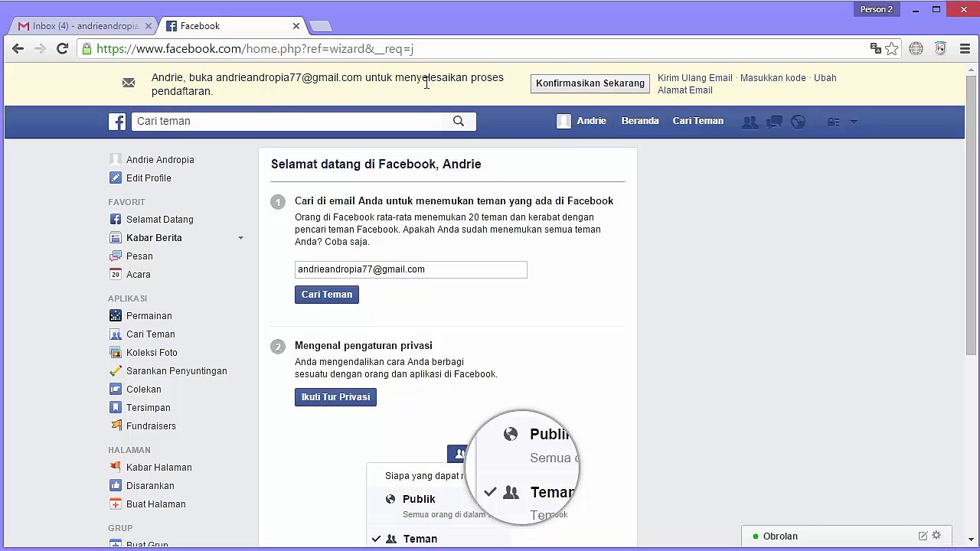Click the Edit Profile pencil icon
This screenshot has height=551, width=980.
(116, 178)
